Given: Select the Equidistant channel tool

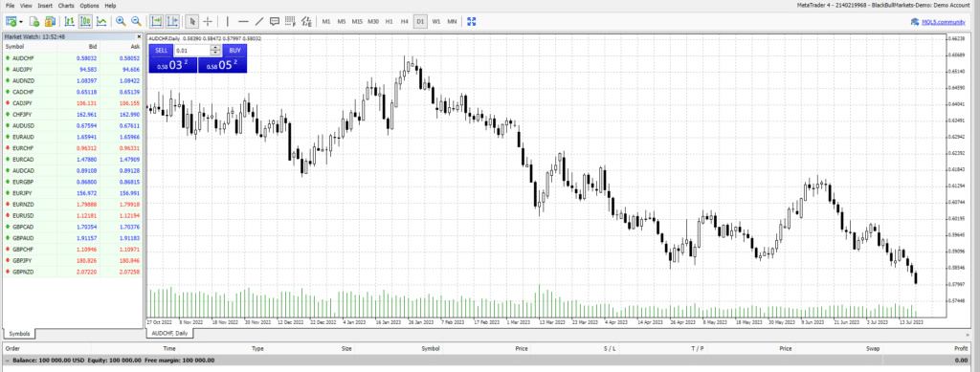Looking at the screenshot, I should coord(305,21).
